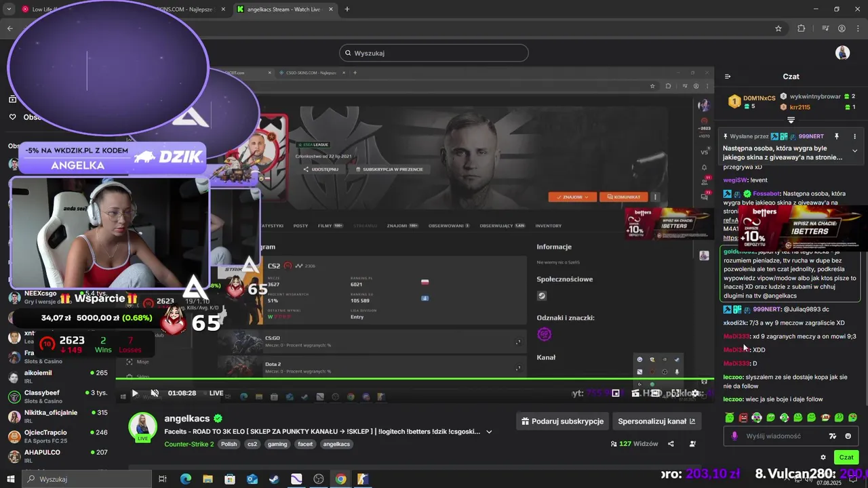The width and height of the screenshot is (868, 488).
Task: Click xkodi2k username in chat
Action: tap(735, 323)
